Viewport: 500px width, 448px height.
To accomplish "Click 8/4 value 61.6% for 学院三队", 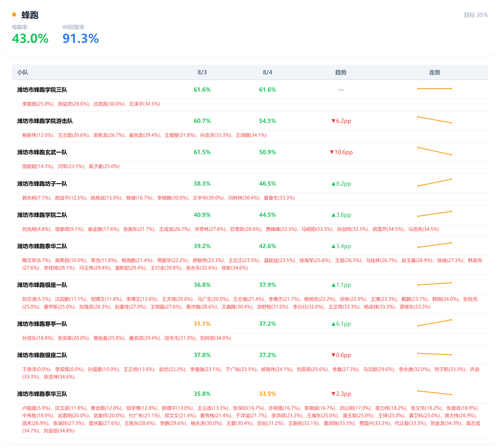I will pos(267,90).
